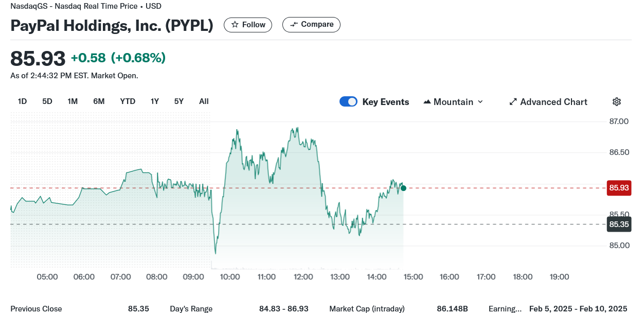
Task: Click the Advanced Chart expand arrows icon
Action: coord(513,102)
